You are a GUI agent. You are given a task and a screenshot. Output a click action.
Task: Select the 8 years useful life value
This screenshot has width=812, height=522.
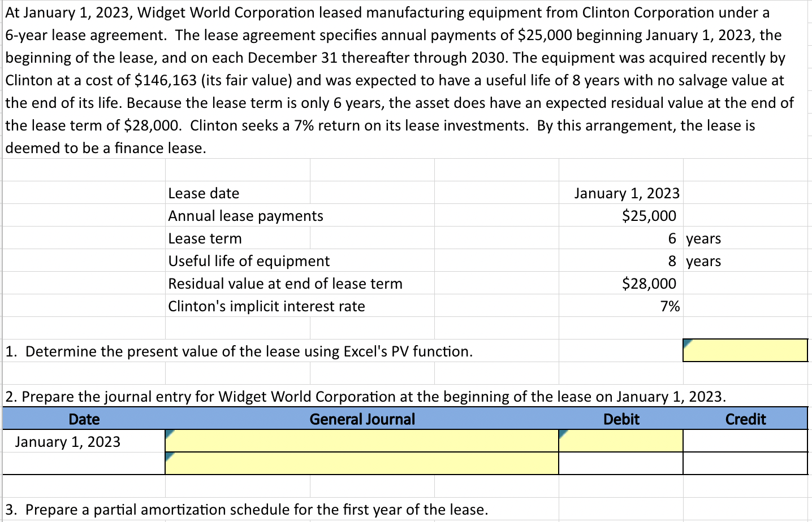[673, 260]
